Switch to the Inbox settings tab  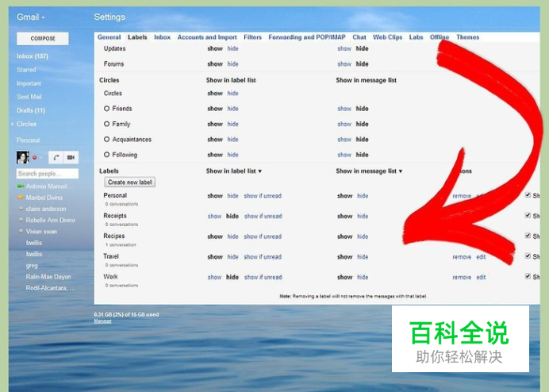pos(162,37)
